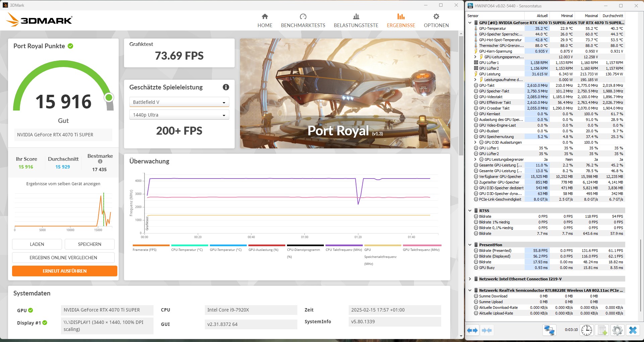Screen dimensions: 644x342
Task: Click the thermometer icon beside GPU-Temperatur
Action: click(x=476, y=28)
